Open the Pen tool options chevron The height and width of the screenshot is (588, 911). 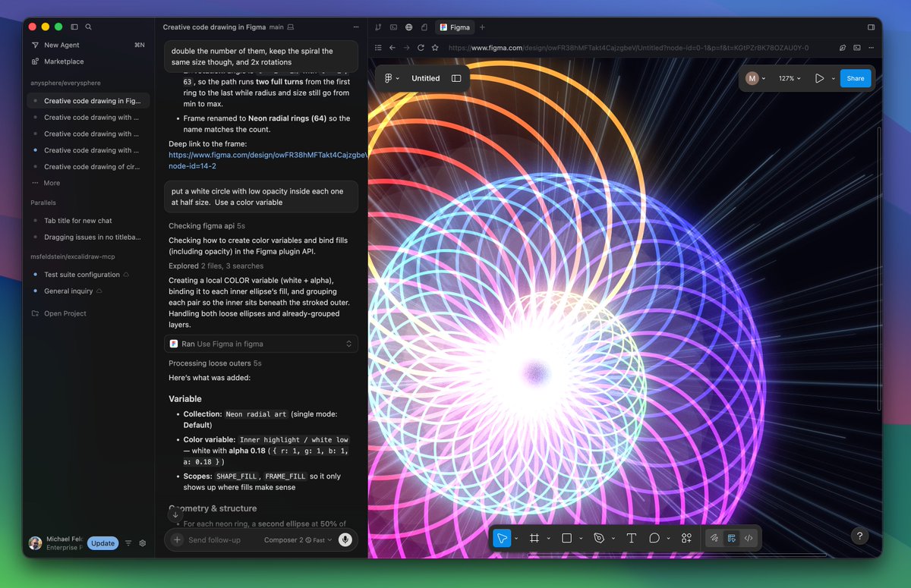(x=613, y=539)
